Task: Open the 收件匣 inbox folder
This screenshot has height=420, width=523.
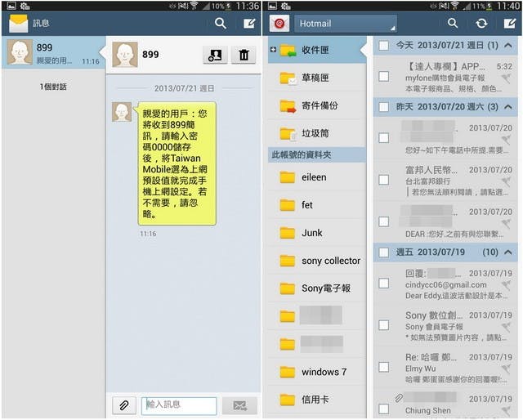Action: pos(317,50)
